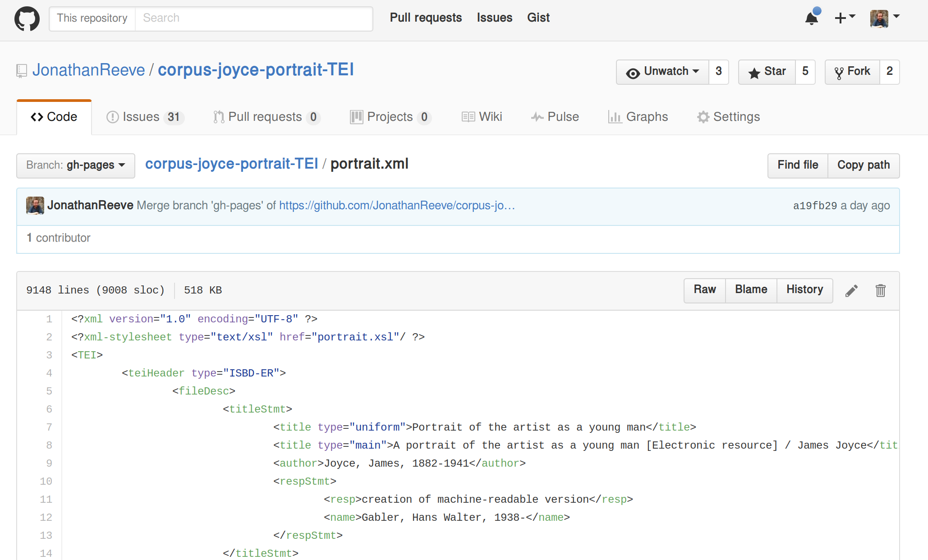
Task: Click line number 7
Action: 49,427
